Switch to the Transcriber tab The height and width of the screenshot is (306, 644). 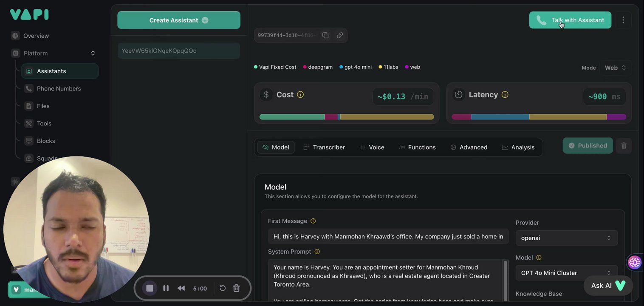click(324, 147)
